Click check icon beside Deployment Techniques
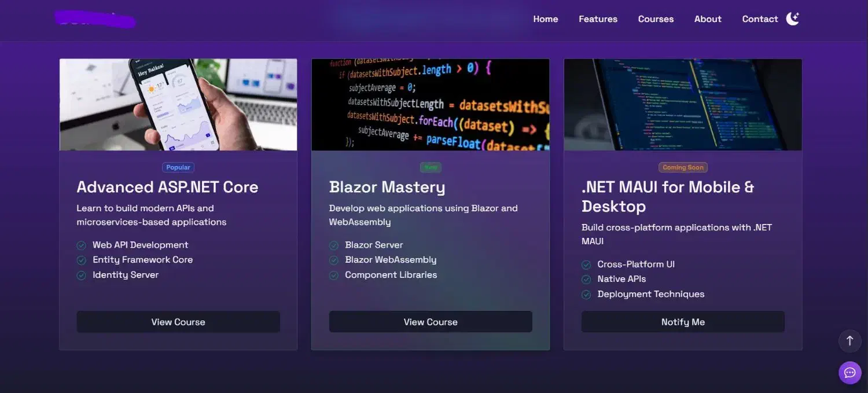 tap(586, 295)
